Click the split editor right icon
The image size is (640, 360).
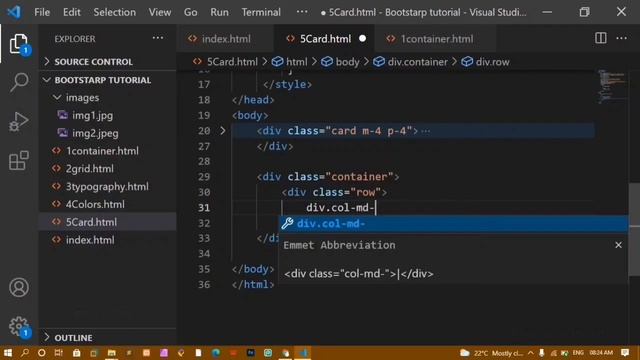(x=600, y=38)
